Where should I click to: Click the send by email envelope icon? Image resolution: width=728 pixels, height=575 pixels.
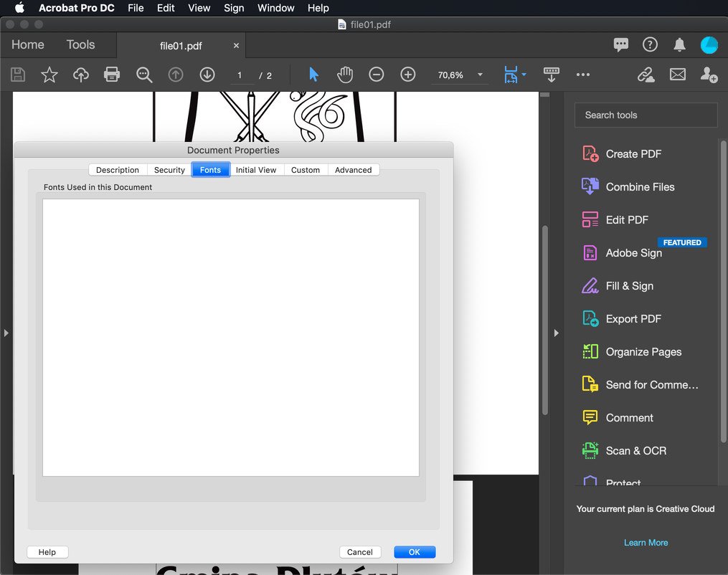(x=677, y=75)
